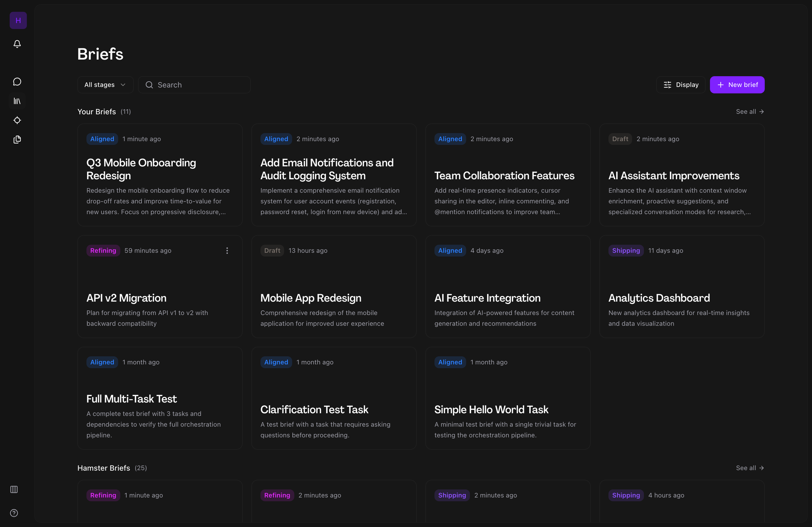Open the Simple Hello World Task brief
Image resolution: width=812 pixels, height=527 pixels.
pyautogui.click(x=491, y=409)
